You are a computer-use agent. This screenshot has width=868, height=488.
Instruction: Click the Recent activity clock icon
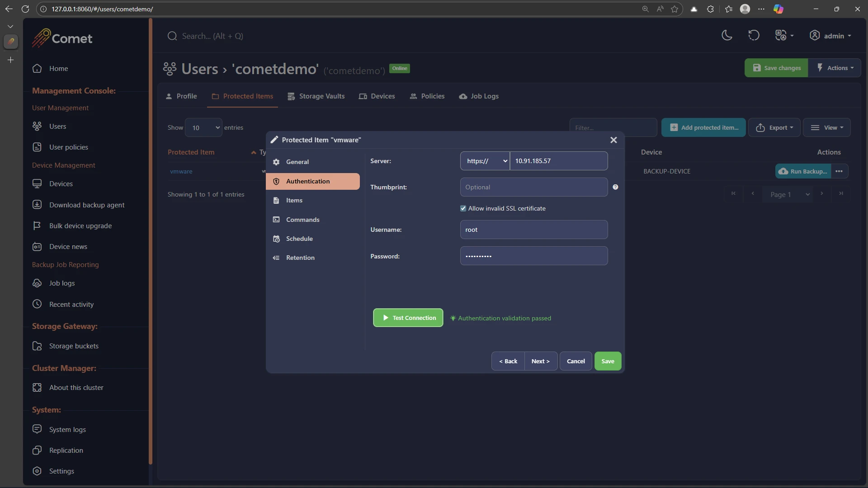coord(37,305)
